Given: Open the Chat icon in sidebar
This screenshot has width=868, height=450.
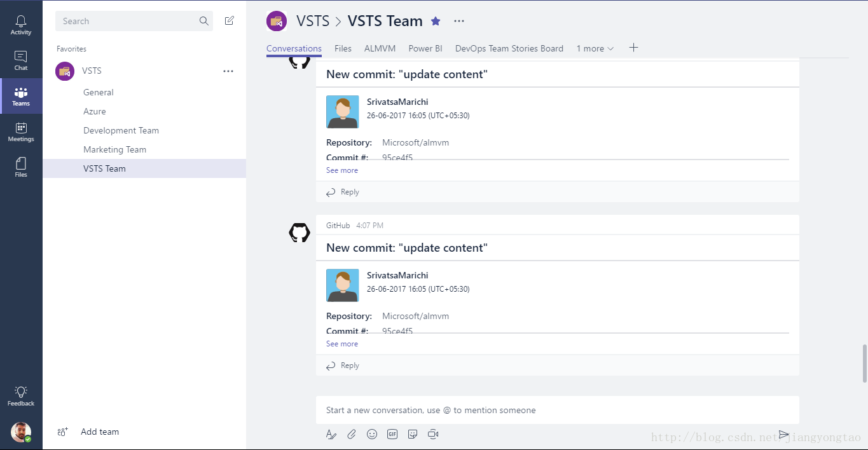Looking at the screenshot, I should (21, 57).
